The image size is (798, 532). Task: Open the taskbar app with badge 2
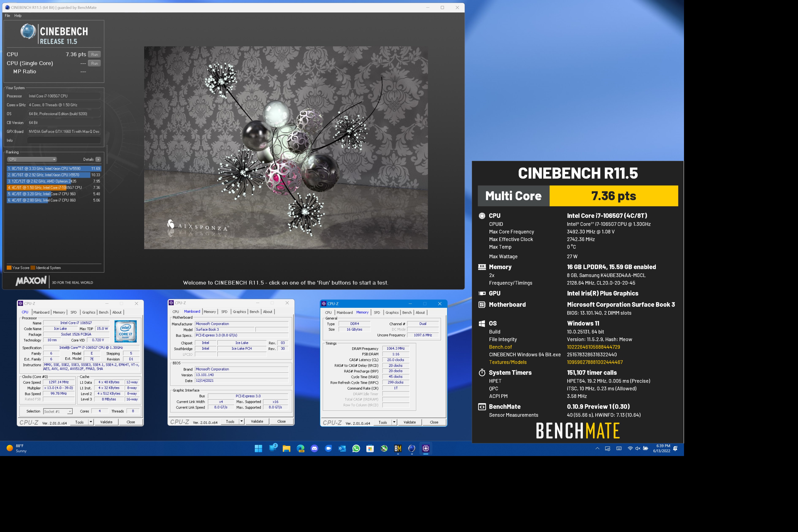point(273,448)
